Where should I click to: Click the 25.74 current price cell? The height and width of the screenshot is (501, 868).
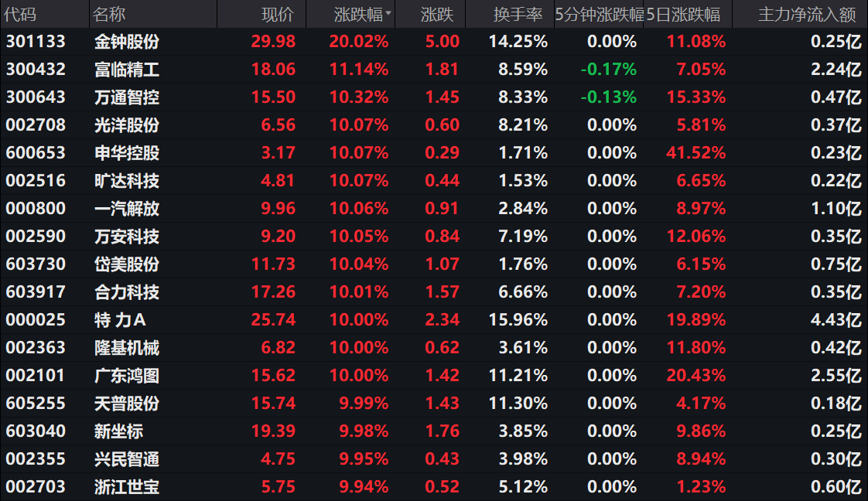tap(273, 319)
